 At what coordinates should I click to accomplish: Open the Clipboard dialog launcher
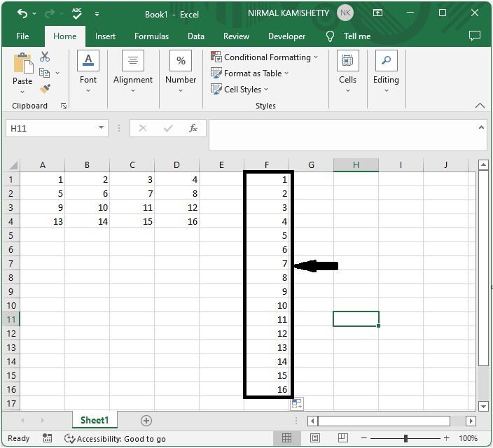tap(64, 106)
